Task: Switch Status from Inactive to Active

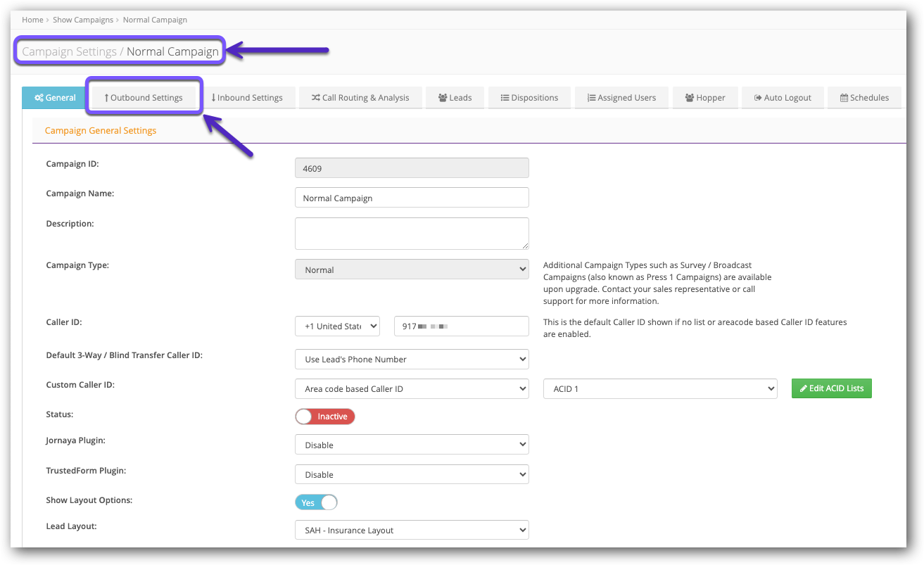Action: click(x=324, y=417)
